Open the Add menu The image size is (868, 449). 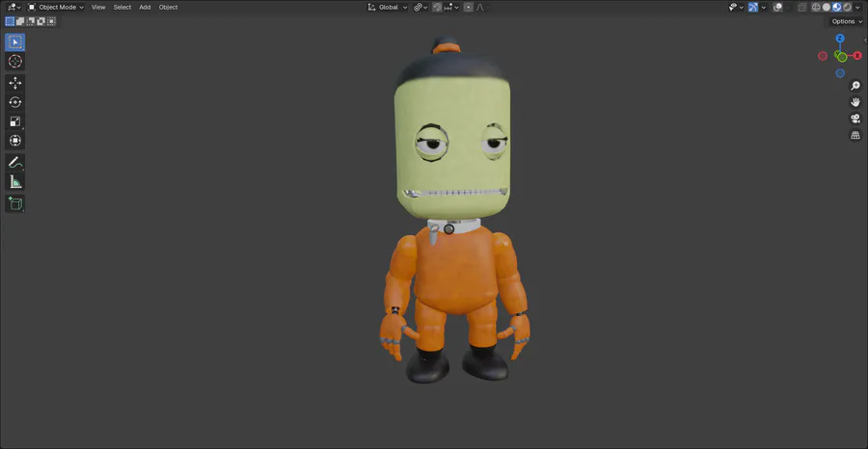pos(145,7)
